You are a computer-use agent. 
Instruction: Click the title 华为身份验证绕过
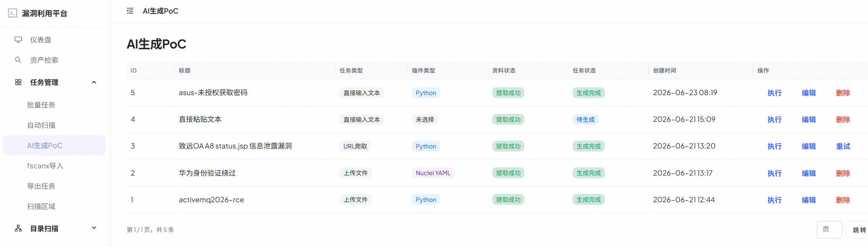(x=207, y=173)
